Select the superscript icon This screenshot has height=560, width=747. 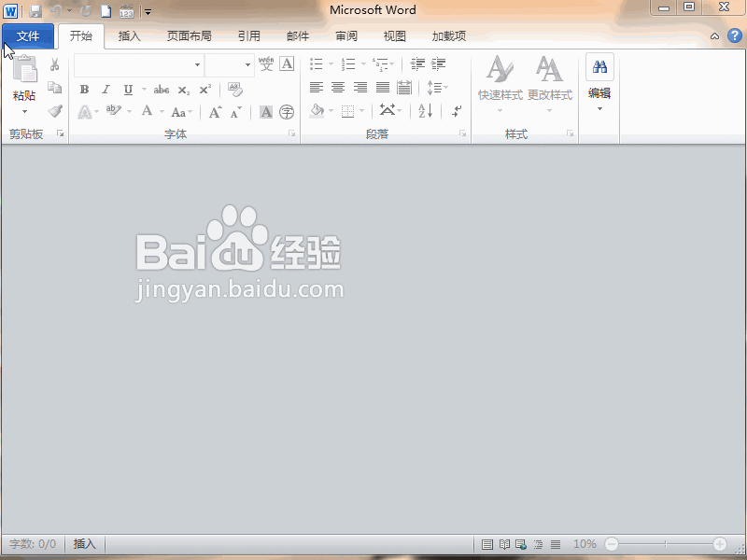pyautogui.click(x=204, y=90)
